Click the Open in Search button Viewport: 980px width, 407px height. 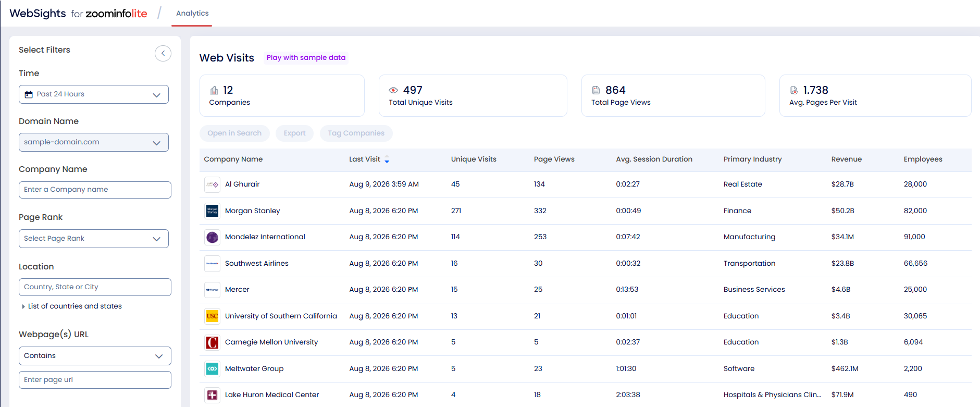[x=234, y=133]
